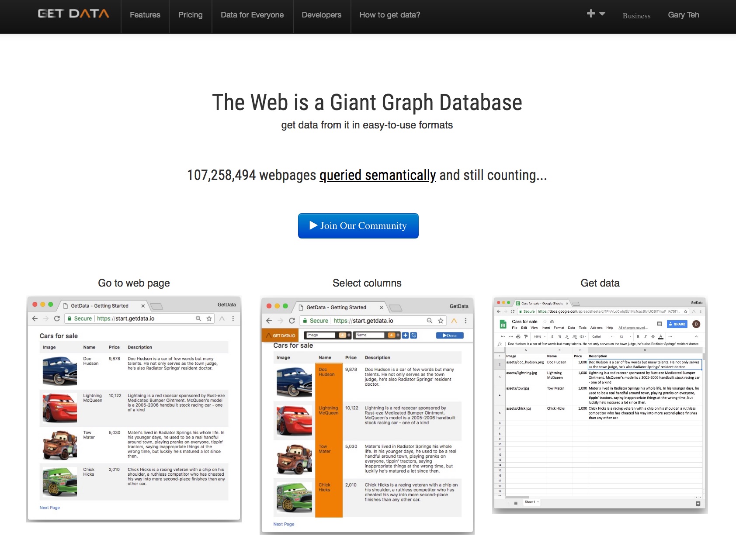
Task: Expand the plus dropdown in the navbar
Action: point(596,14)
